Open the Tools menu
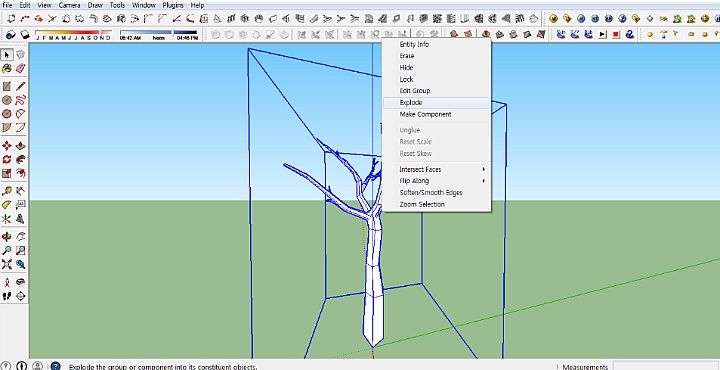The height and width of the screenshot is (370, 720). (117, 5)
